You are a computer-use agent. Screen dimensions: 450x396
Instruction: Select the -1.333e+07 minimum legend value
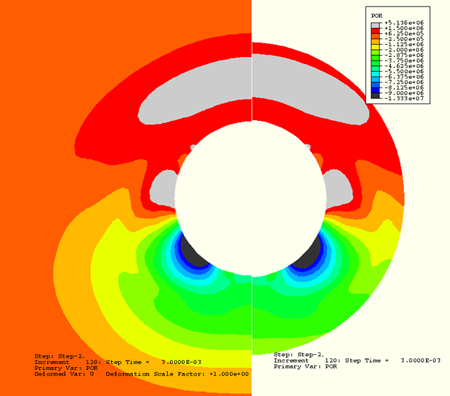[x=404, y=98]
